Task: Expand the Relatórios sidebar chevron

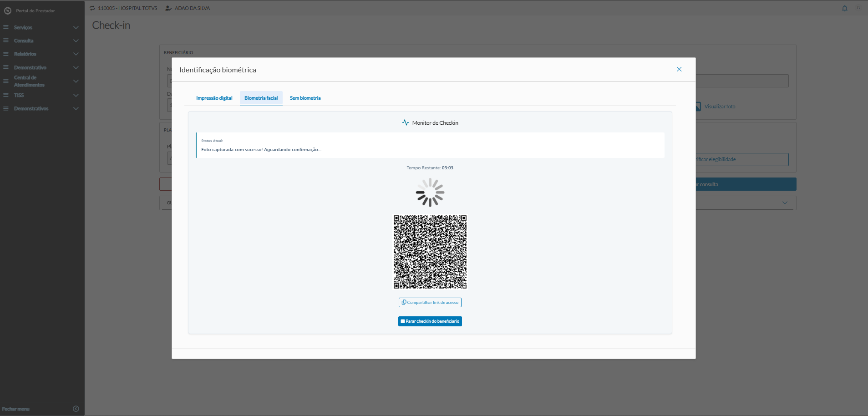Action: pos(76,54)
